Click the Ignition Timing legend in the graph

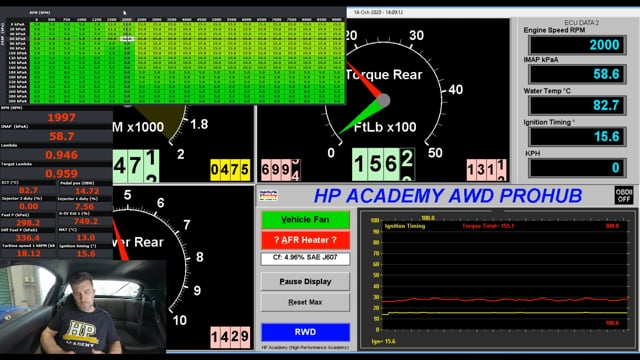coord(404,226)
